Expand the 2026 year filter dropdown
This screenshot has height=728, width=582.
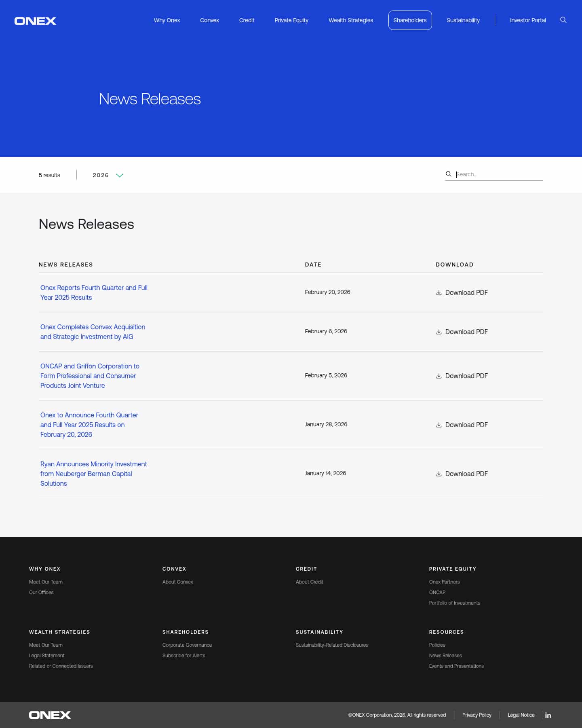click(x=108, y=175)
